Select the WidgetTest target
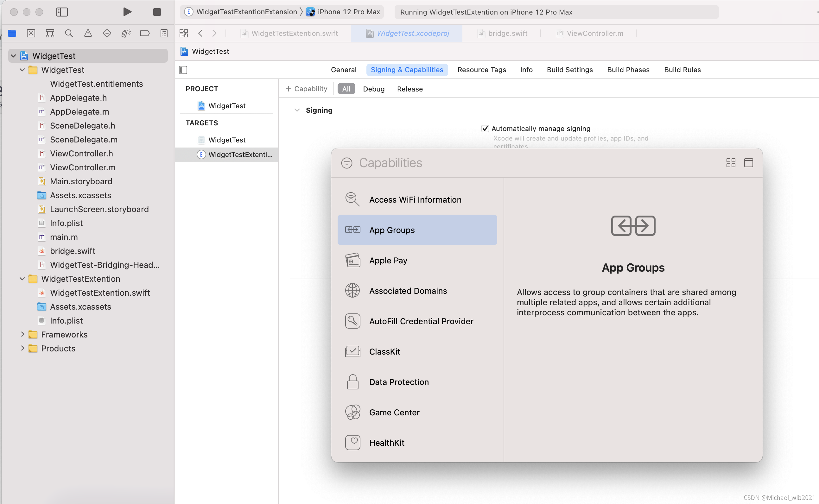 point(227,140)
